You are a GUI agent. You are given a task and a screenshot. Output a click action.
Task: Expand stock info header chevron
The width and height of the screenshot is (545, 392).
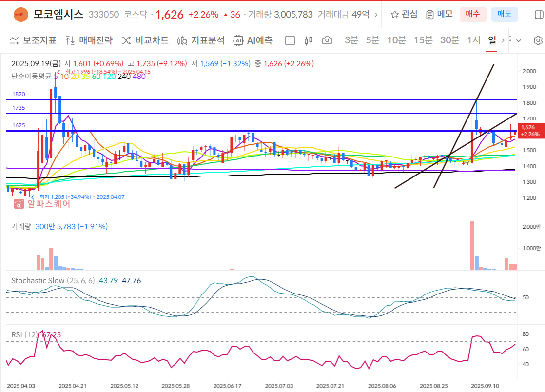coord(376,15)
